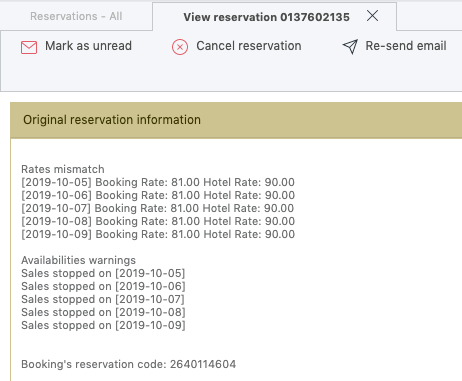The image size is (462, 381).
Task: Click the 2019-10-09 booking rate line
Action: [158, 234]
